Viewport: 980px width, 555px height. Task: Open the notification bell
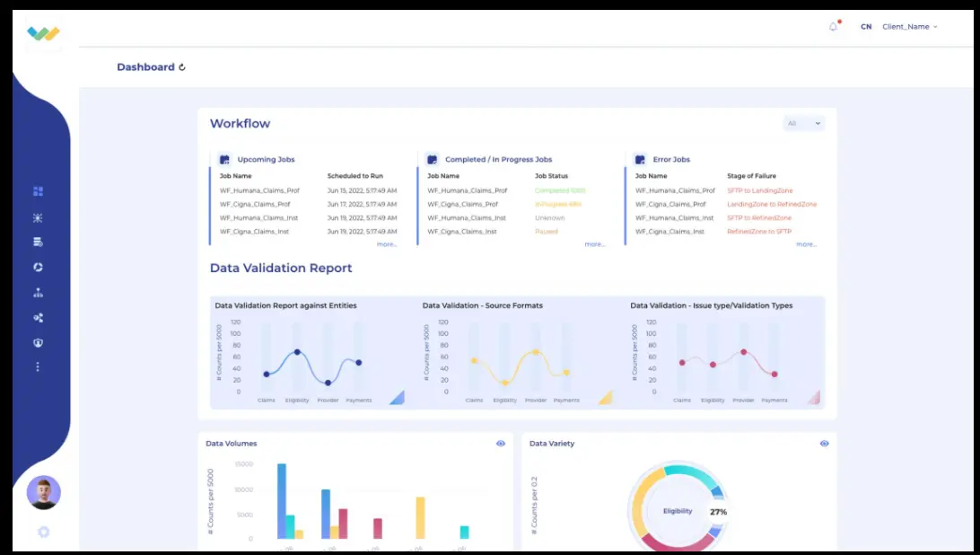point(833,26)
